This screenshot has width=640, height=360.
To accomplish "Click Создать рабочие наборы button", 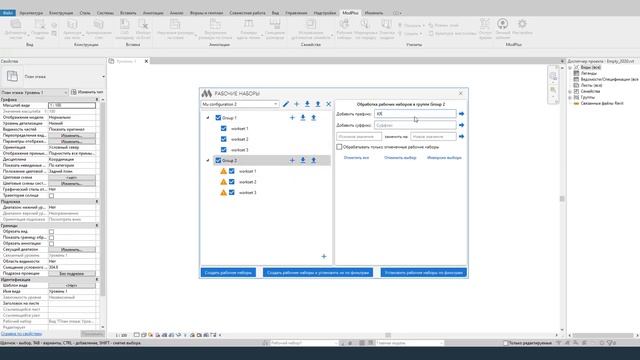I will point(228,273).
